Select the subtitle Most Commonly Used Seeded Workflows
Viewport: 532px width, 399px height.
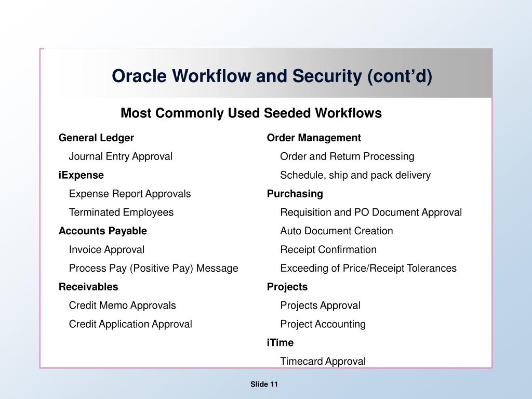(251, 113)
